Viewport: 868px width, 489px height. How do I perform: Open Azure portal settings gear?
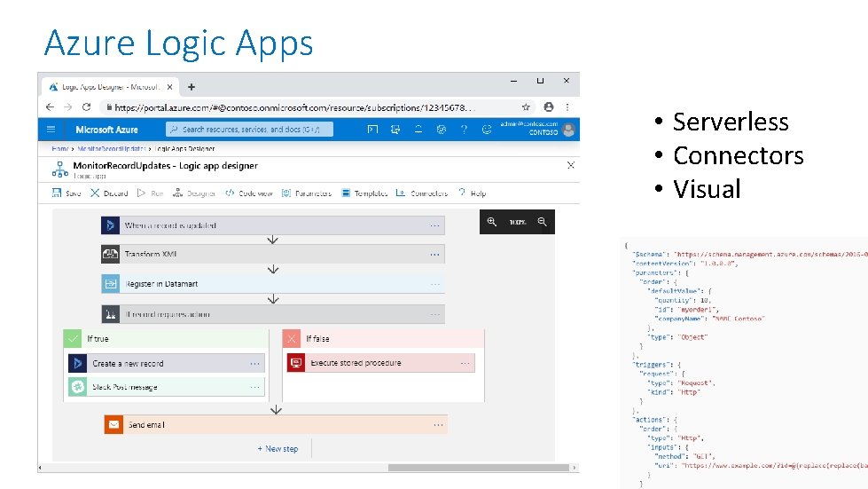coord(442,129)
